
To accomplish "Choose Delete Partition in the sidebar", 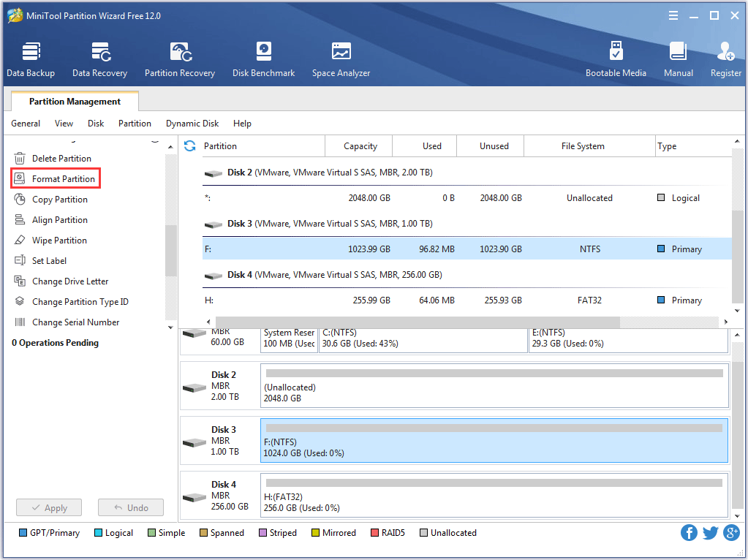I will click(x=61, y=159).
